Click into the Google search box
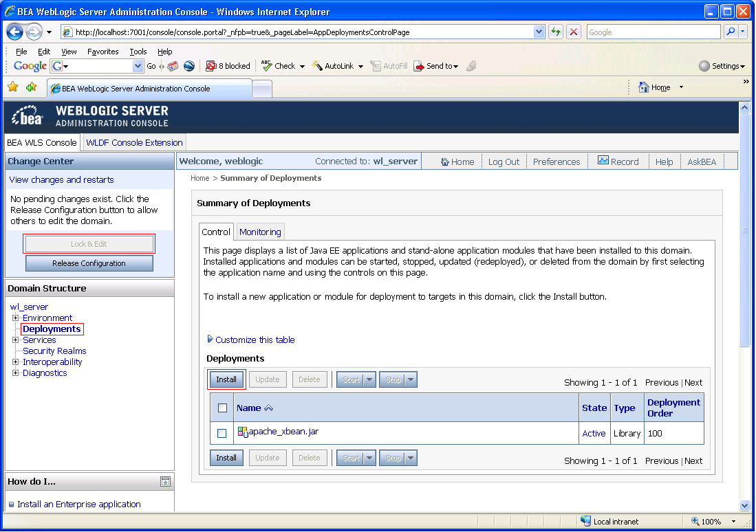Screen dimensions: 756x532 tap(654, 32)
